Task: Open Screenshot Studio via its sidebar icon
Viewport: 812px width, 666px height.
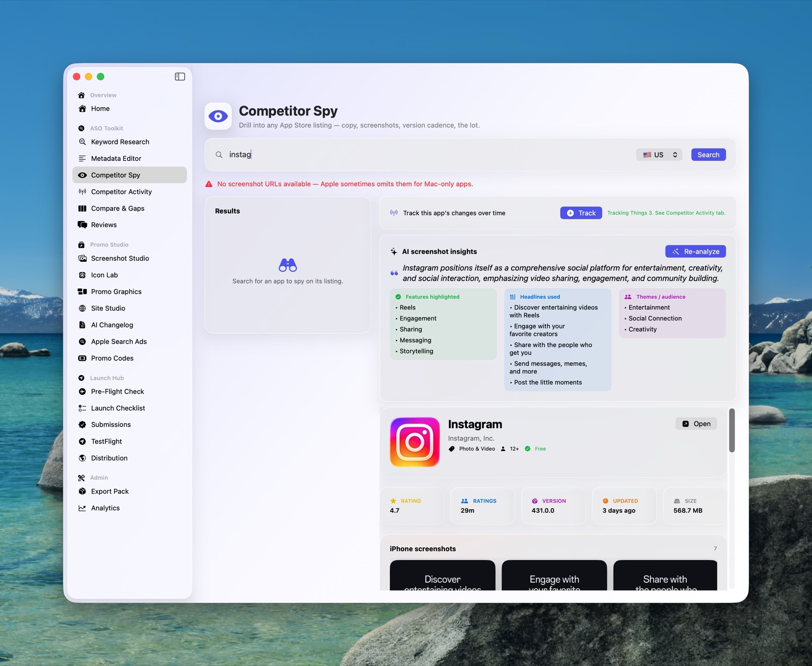Action: click(x=82, y=258)
